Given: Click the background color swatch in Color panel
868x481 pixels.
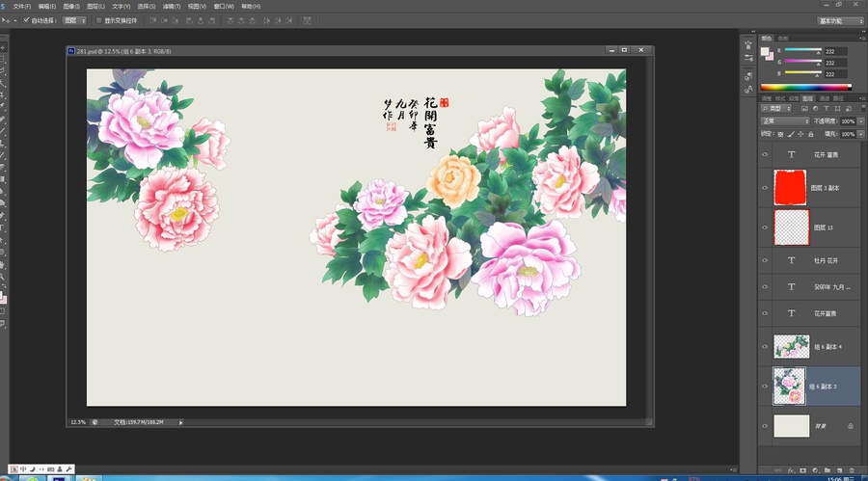Looking at the screenshot, I should [770, 55].
